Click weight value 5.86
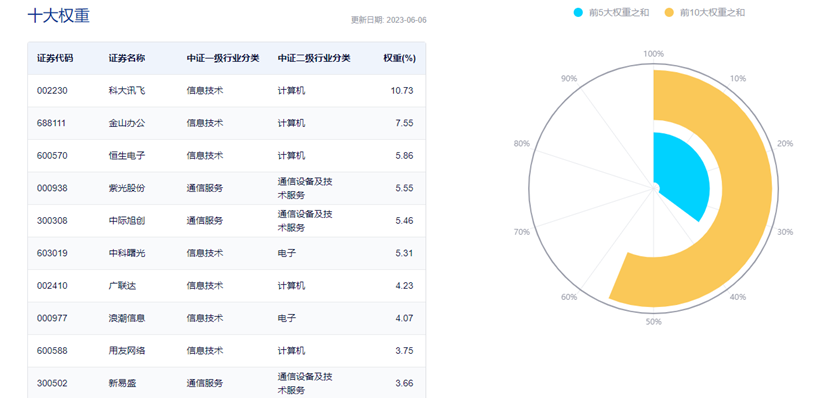Screen dimensions: 829x398 404,156
